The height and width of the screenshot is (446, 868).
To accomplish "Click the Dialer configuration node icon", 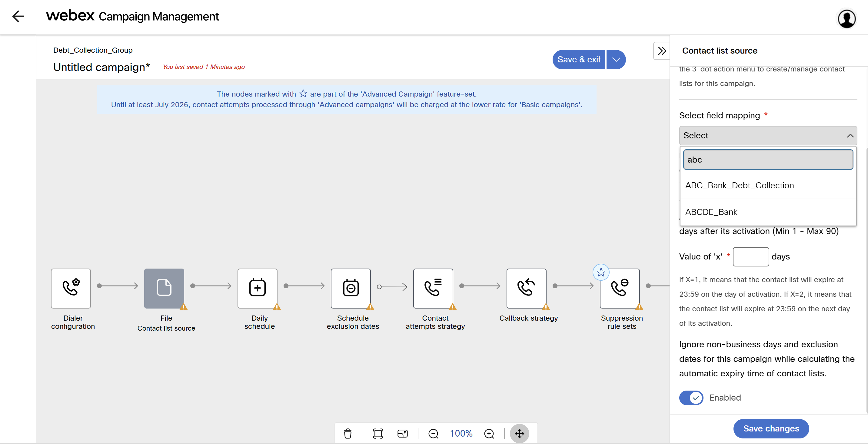I will (71, 288).
